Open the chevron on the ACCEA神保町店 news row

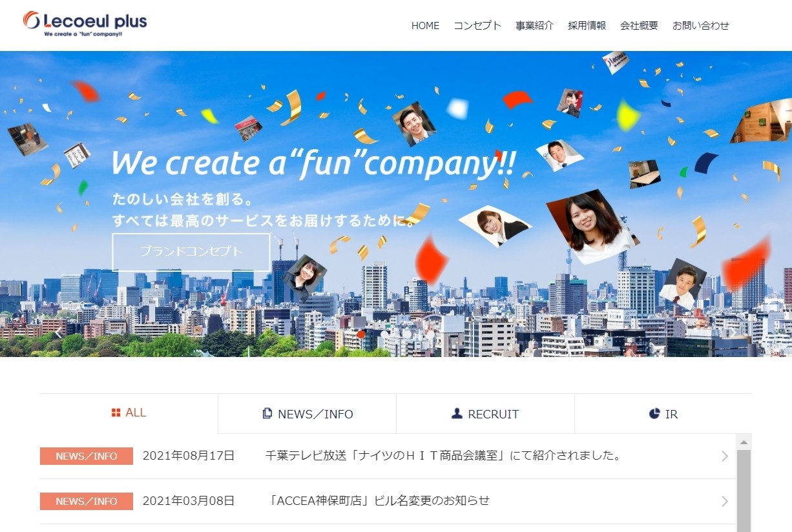[x=725, y=502]
